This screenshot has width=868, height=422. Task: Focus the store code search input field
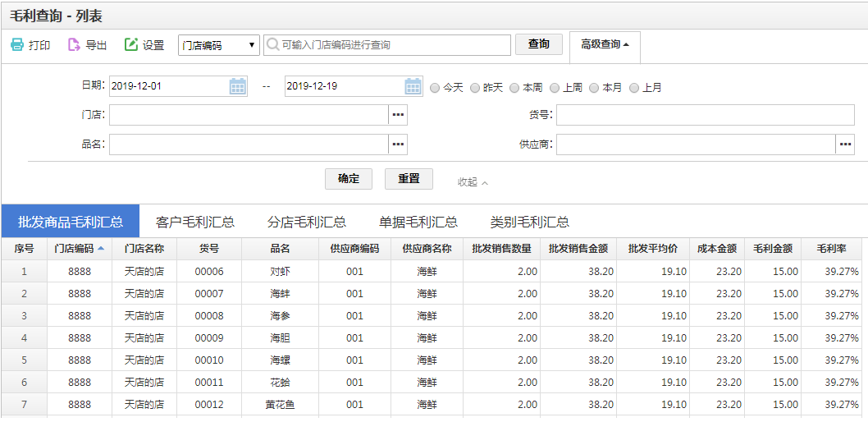tap(387, 45)
